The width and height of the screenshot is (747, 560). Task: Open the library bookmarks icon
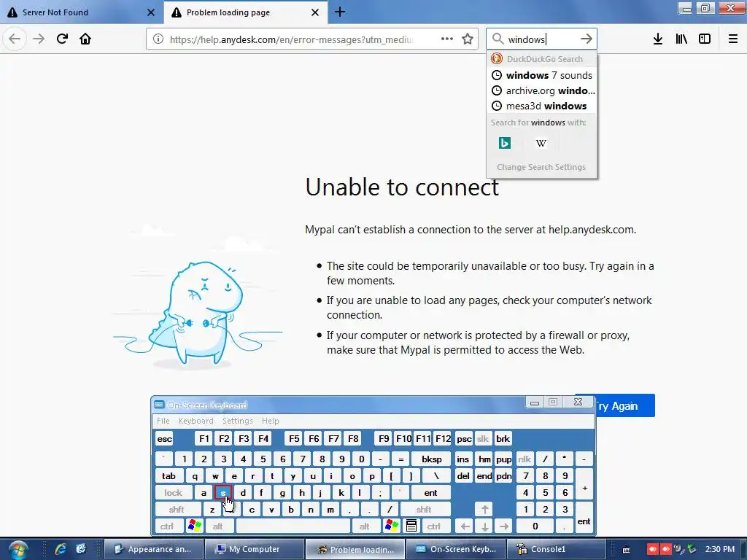681,39
